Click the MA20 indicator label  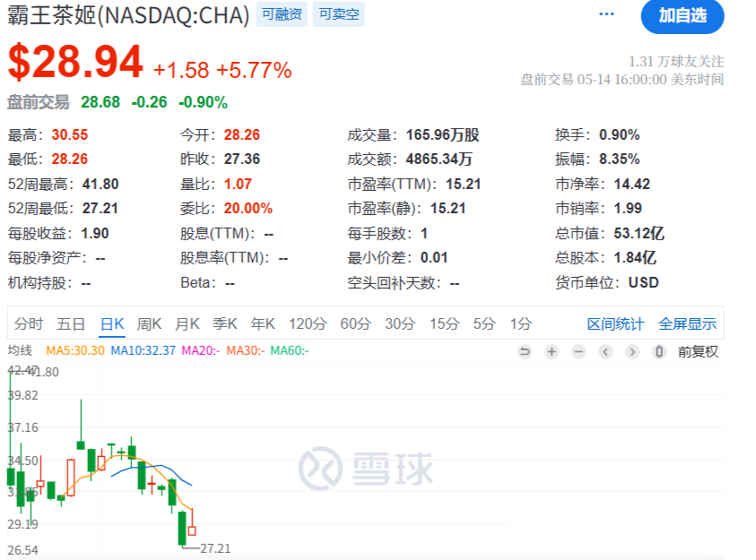201,350
